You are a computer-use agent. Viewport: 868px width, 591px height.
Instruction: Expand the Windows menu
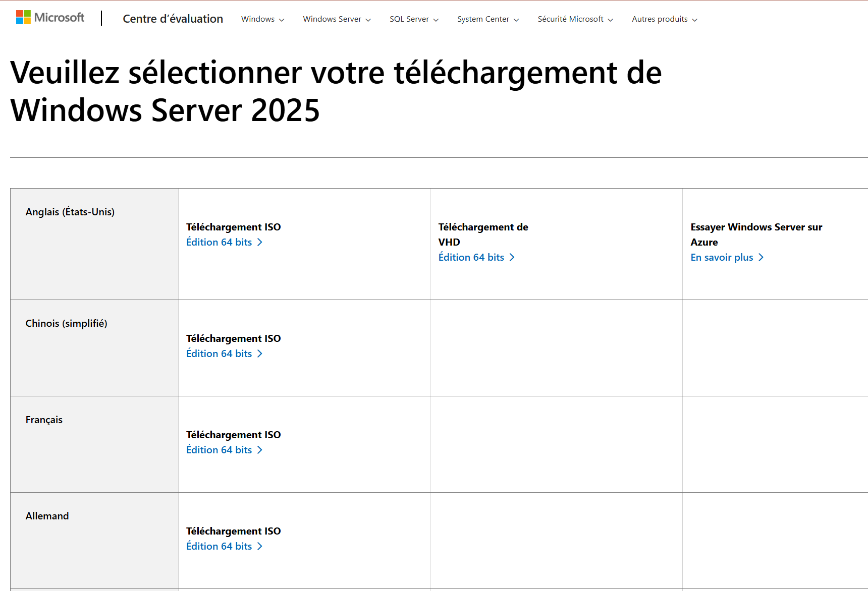(262, 19)
